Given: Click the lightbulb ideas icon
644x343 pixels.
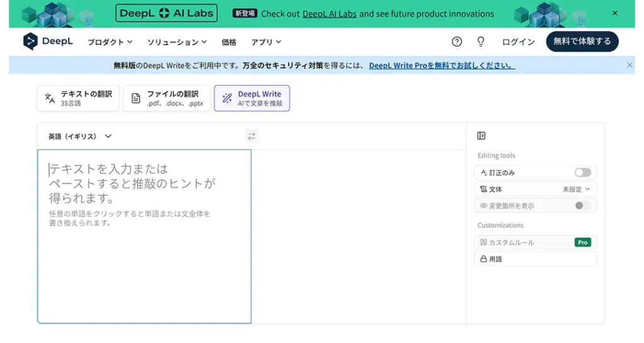Looking at the screenshot, I should 480,41.
